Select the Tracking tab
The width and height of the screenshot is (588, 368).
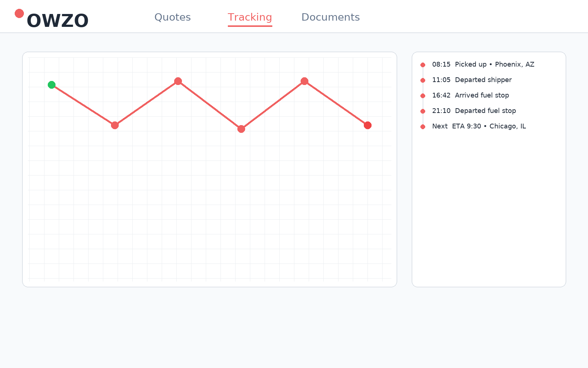point(250,17)
